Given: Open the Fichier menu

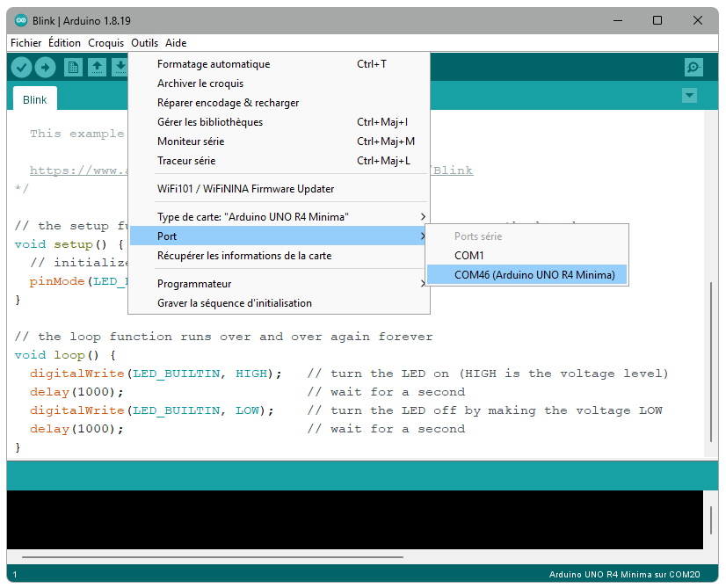Looking at the screenshot, I should pos(25,43).
